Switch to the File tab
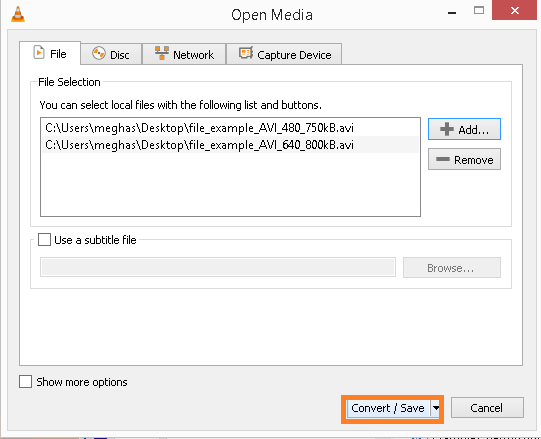Image resolution: width=541 pixels, height=439 pixels. [x=50, y=53]
